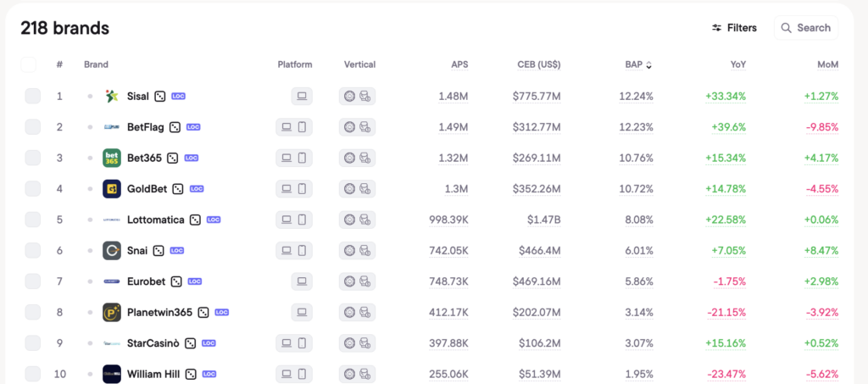Open the Eurobet brand name link
The height and width of the screenshot is (384, 868).
146,281
